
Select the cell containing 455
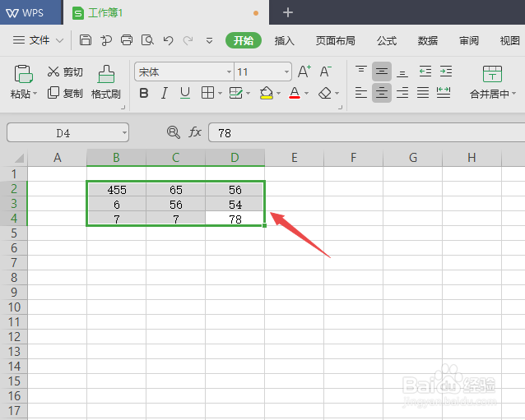117,190
